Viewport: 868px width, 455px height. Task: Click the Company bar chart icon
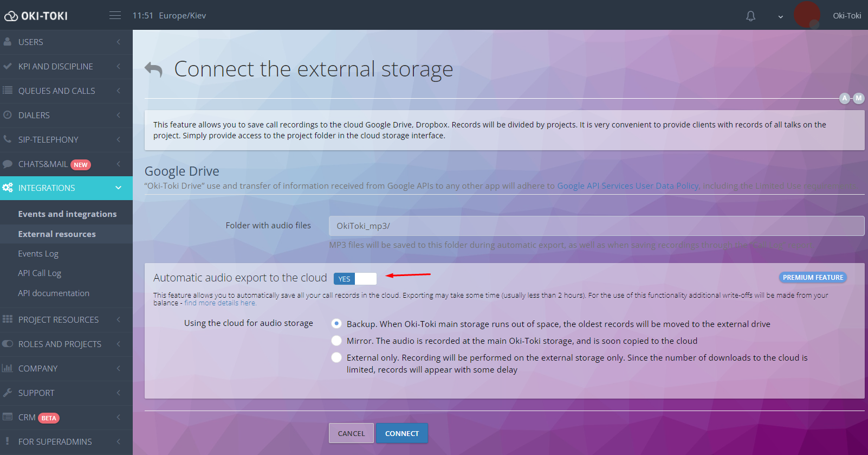pyautogui.click(x=8, y=368)
